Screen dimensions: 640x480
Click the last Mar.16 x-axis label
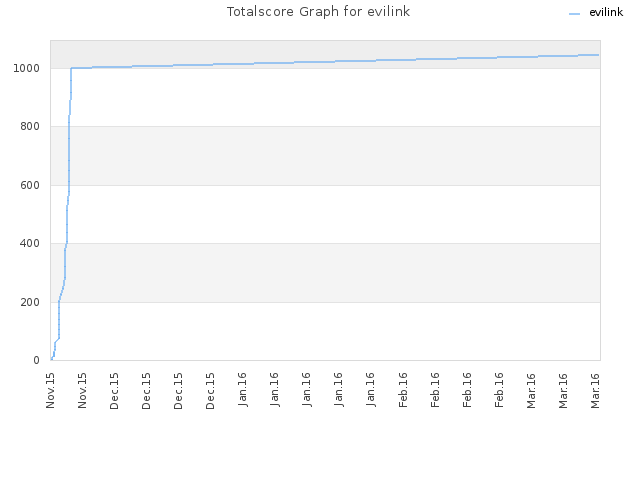pyautogui.click(x=595, y=390)
